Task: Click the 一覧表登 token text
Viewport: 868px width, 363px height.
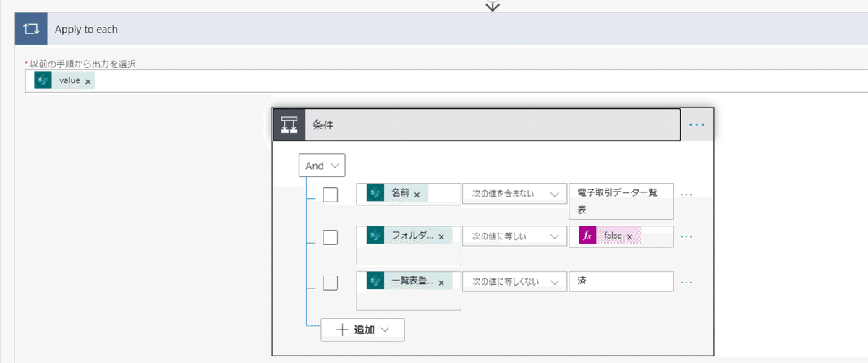Action: 412,281
